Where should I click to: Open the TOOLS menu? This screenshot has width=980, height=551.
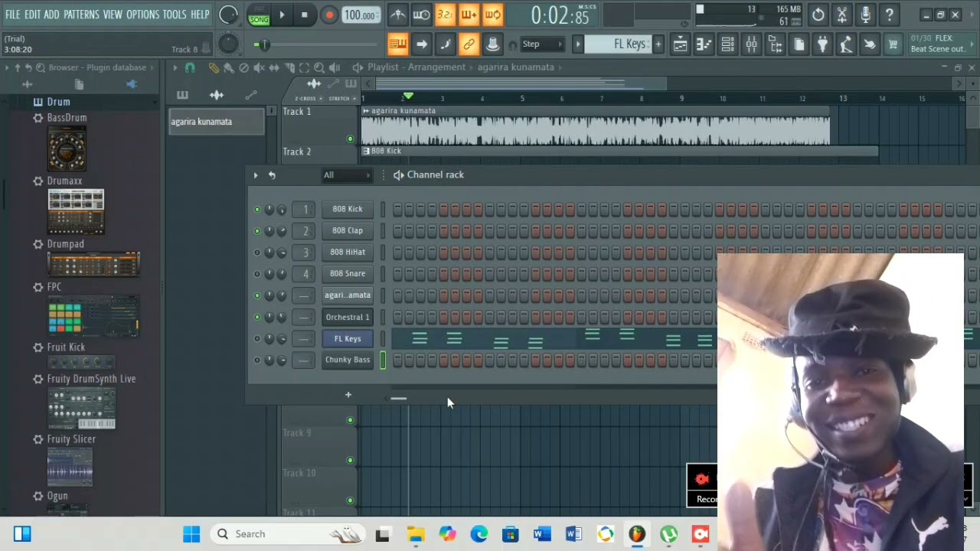[174, 15]
